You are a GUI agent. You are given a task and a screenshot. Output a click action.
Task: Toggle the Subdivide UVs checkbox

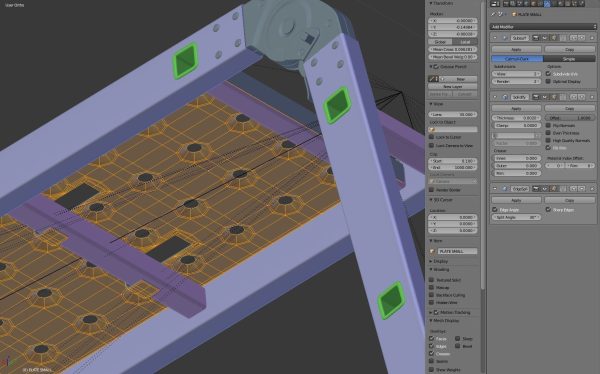click(x=548, y=73)
